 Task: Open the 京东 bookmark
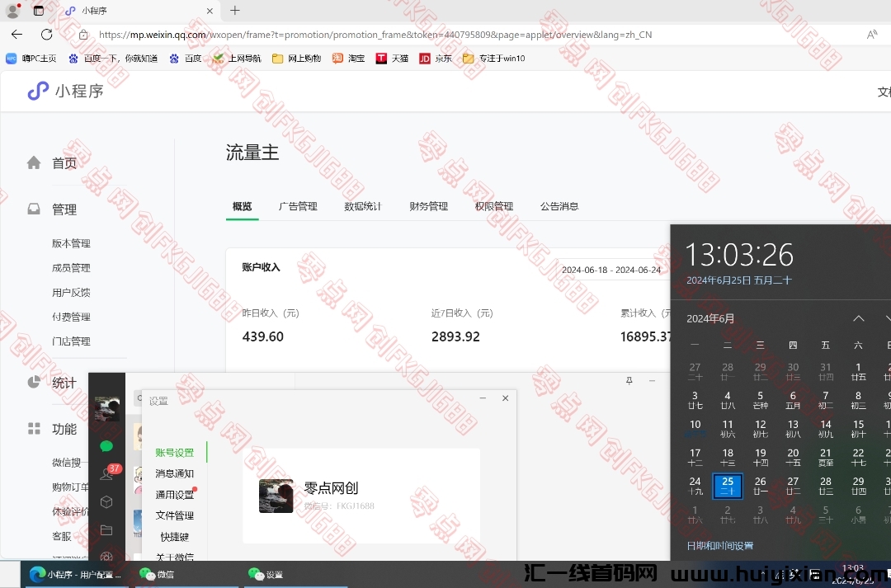(x=436, y=58)
